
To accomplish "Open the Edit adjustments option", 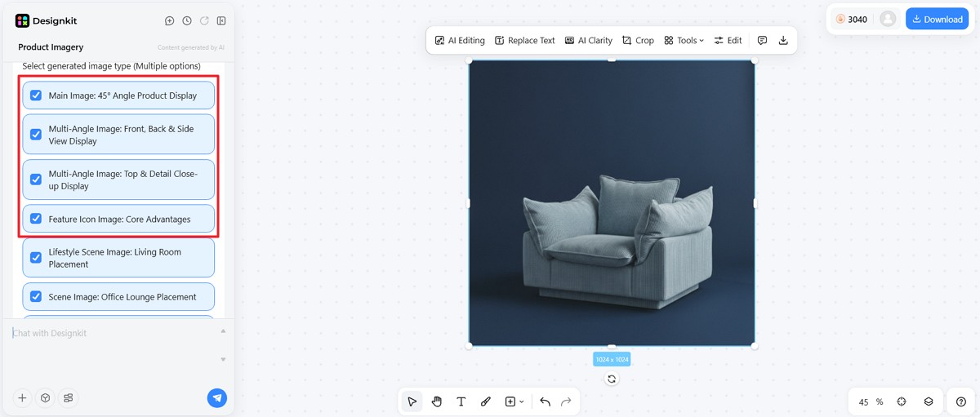I will [x=728, y=40].
